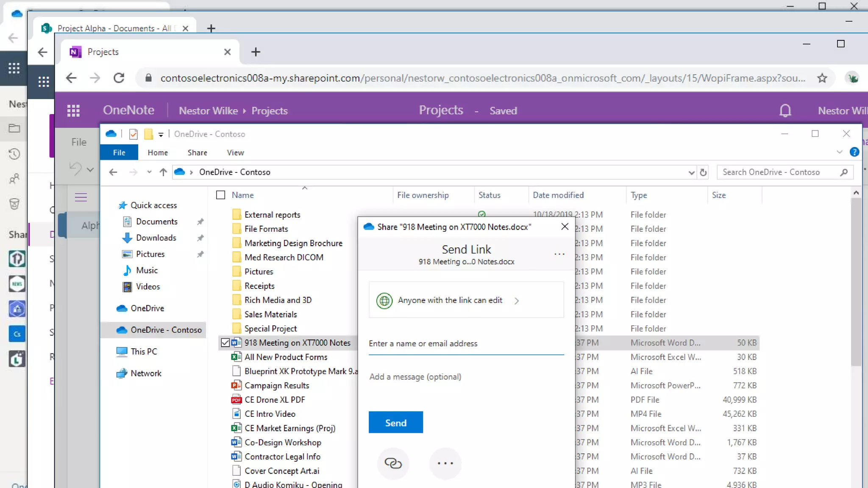Click the Copy Link chain icon
Screen dimensions: 868x488
(393, 463)
